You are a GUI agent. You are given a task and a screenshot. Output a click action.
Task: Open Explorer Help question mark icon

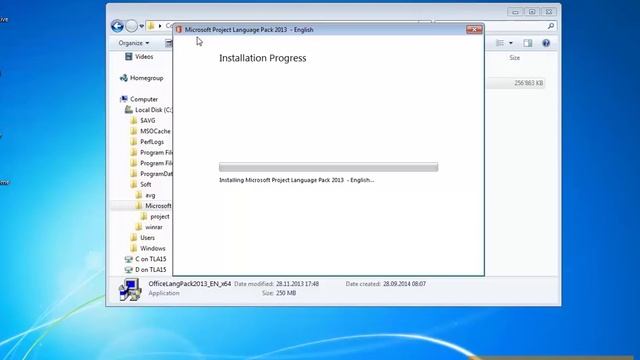[x=546, y=43]
